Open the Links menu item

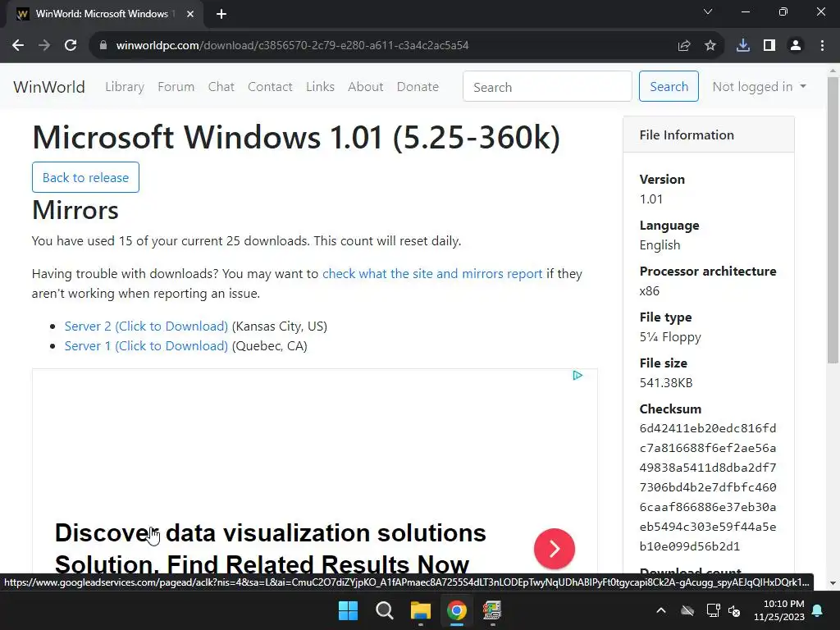[x=321, y=86]
